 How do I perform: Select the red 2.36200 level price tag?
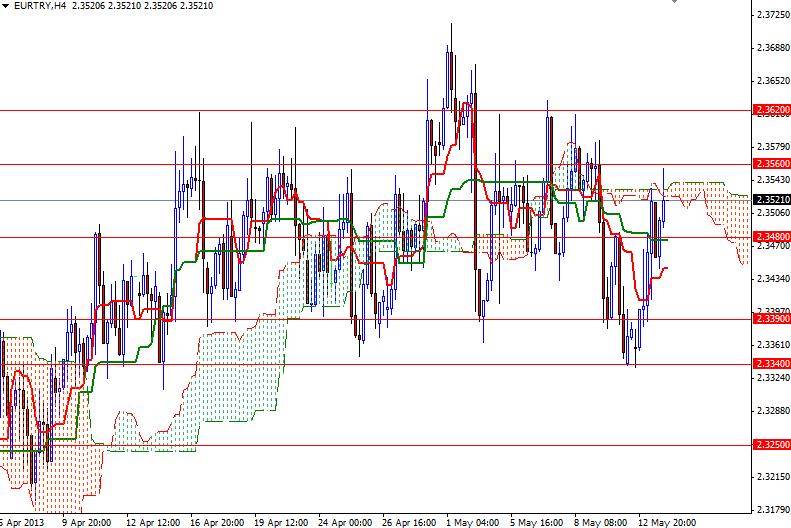tap(772, 110)
